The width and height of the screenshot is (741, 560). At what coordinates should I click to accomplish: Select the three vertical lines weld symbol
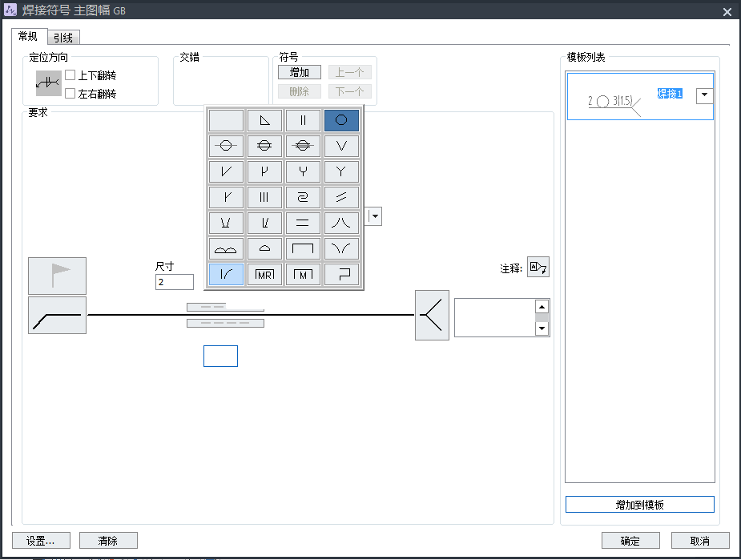(x=264, y=198)
